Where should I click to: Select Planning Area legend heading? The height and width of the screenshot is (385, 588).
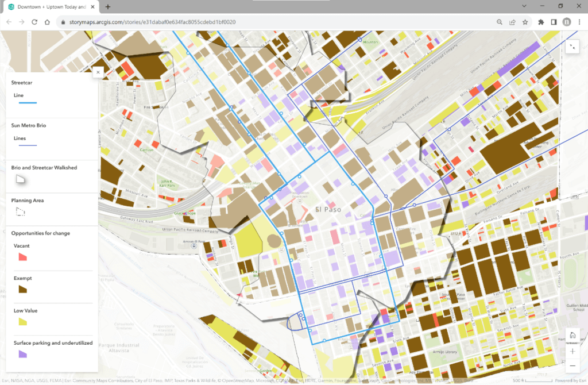[28, 201]
